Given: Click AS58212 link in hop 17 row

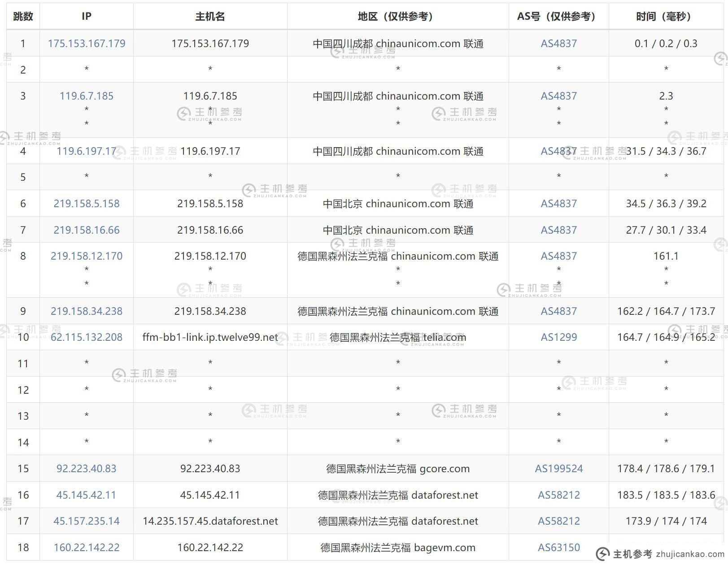Looking at the screenshot, I should 559,521.
